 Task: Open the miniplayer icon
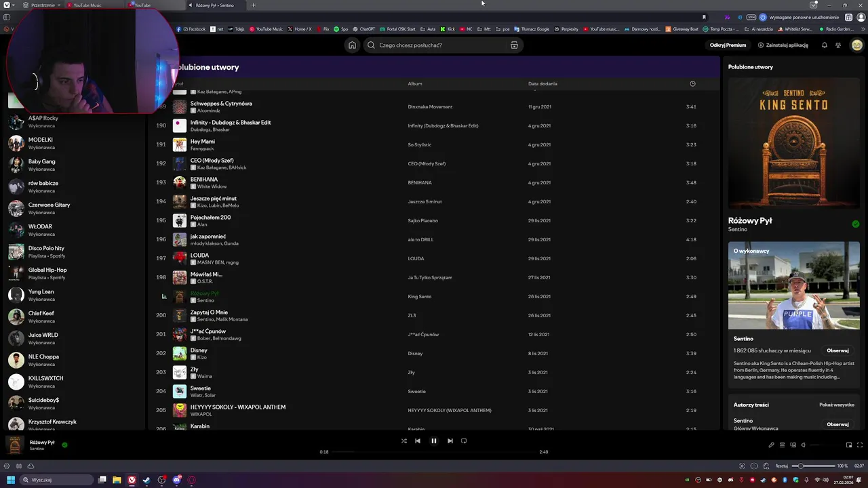(x=849, y=445)
